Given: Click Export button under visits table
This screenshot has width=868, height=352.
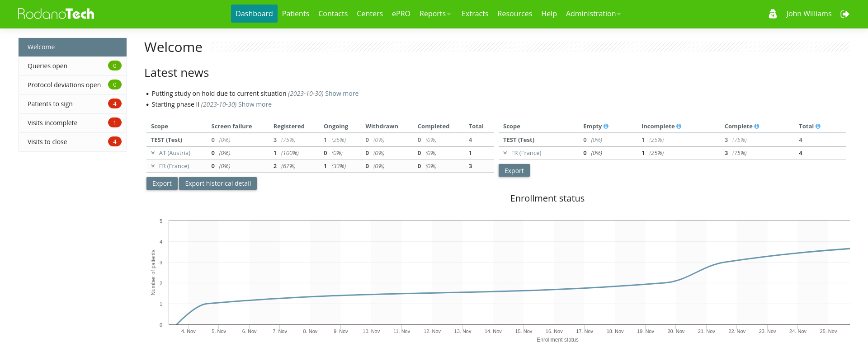Looking at the screenshot, I should 514,171.
